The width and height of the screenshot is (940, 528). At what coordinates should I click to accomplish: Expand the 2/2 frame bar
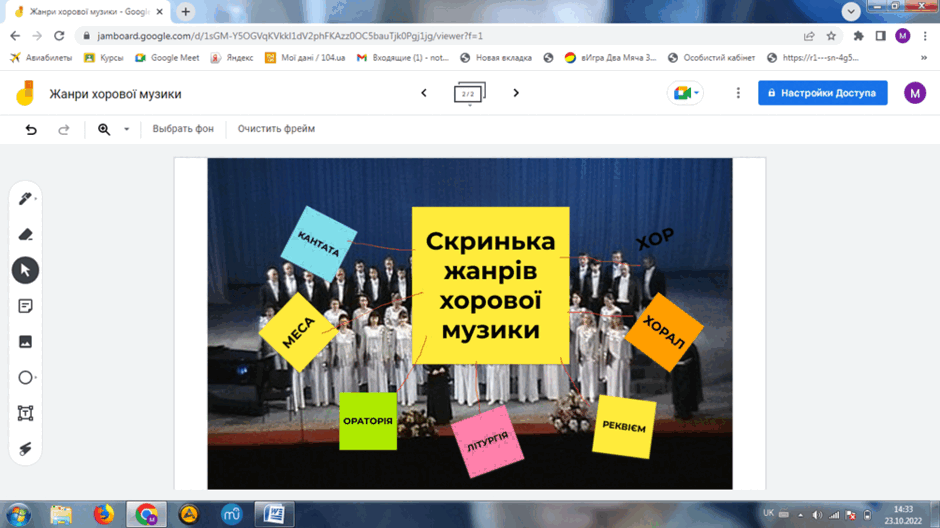pyautogui.click(x=469, y=93)
